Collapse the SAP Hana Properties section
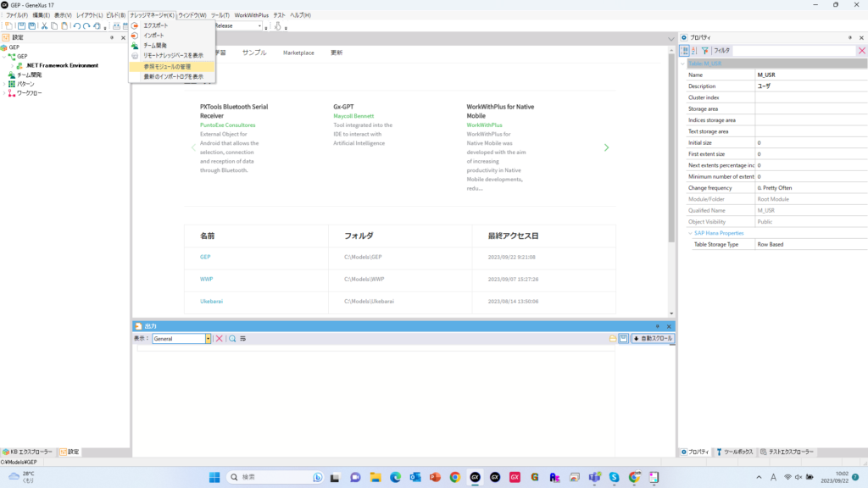Screen dimensions: 868x488 tap(690, 233)
